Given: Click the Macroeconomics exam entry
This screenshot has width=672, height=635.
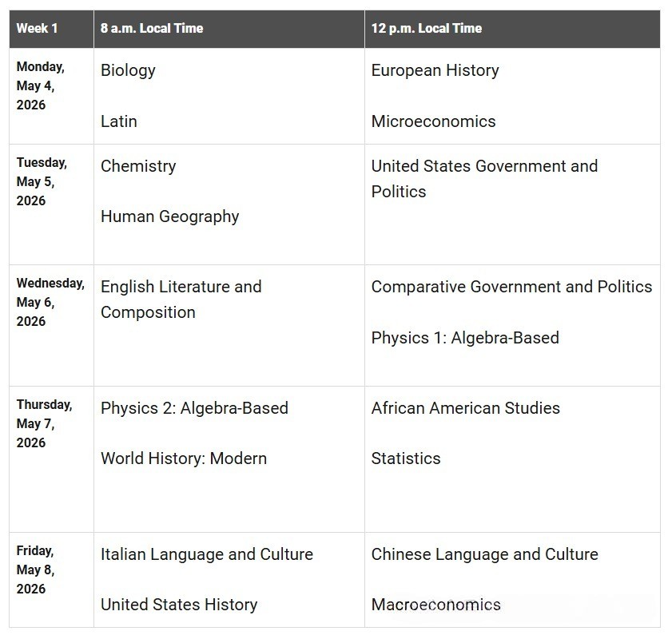Looking at the screenshot, I should 436,605.
